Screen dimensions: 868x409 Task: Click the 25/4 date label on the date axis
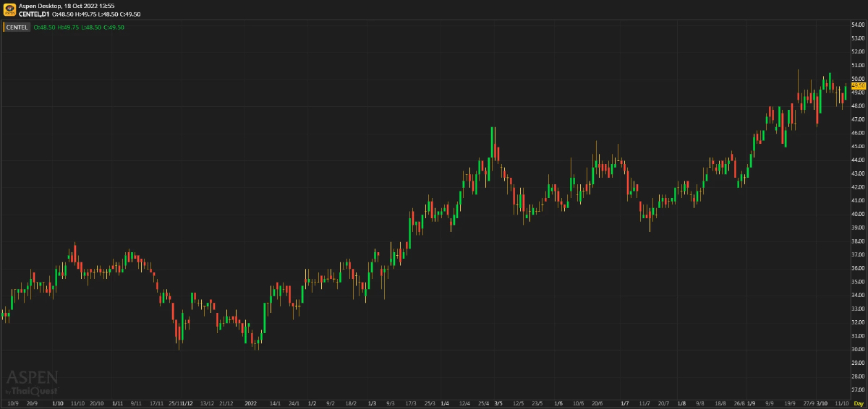485,403
